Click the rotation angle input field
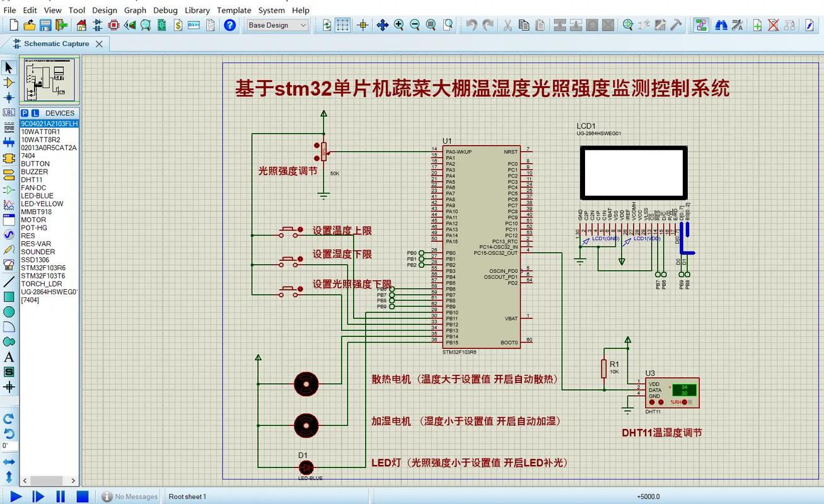 point(9,446)
